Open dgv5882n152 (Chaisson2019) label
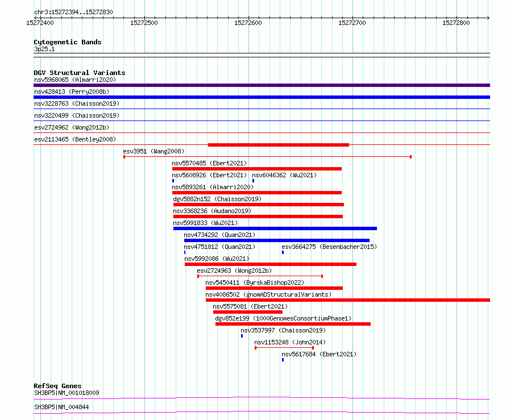 pyautogui.click(x=217, y=199)
